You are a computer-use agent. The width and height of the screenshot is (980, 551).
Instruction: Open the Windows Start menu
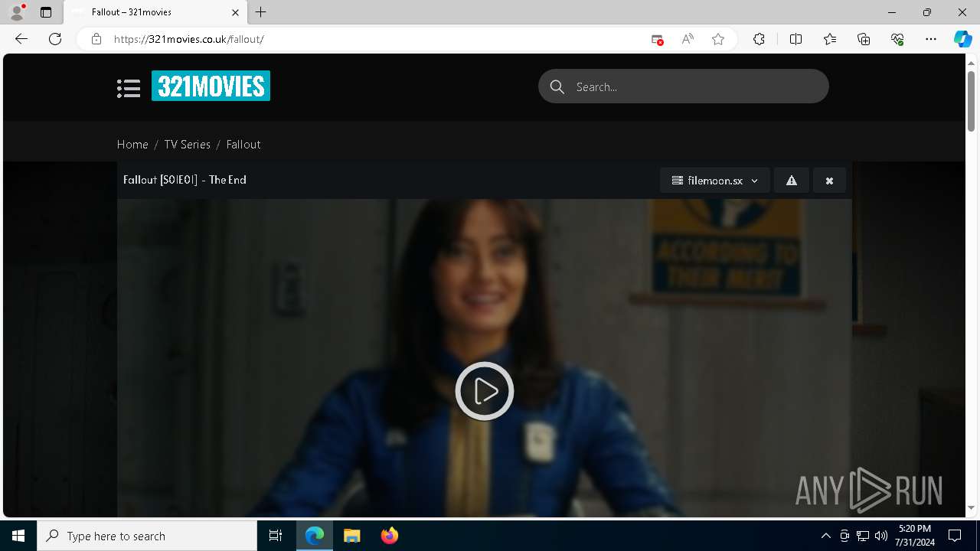tap(18, 536)
